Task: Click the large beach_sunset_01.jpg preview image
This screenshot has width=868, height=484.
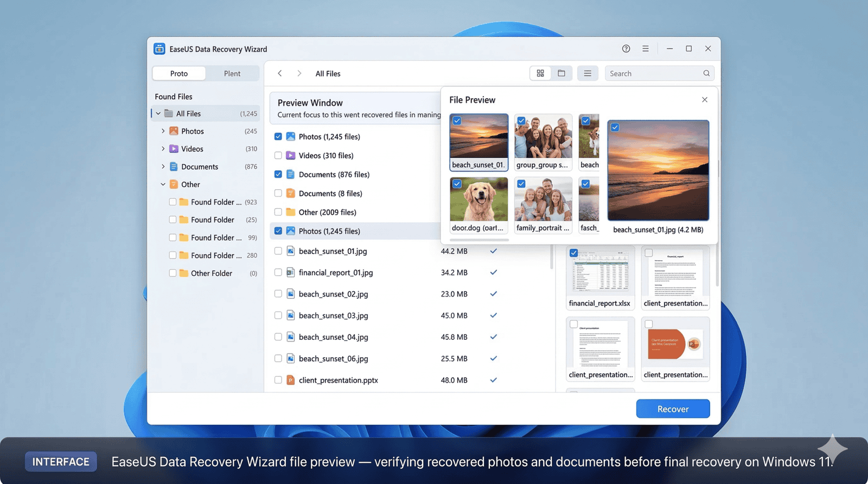Action: coord(658,170)
